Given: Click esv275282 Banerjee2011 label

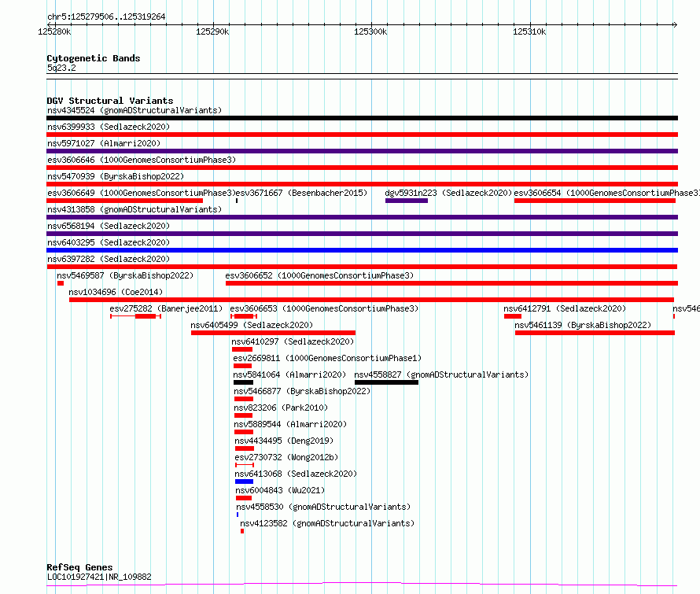Looking at the screenshot, I should [x=166, y=308].
